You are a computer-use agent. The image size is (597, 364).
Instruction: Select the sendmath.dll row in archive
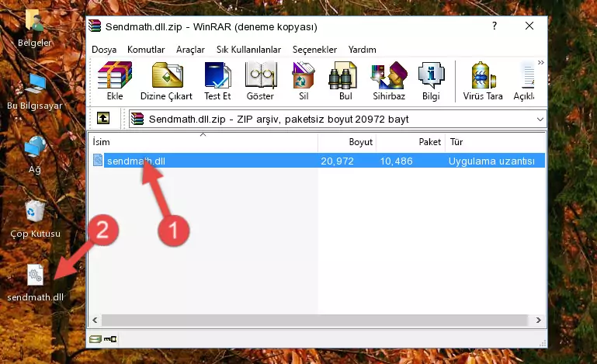pos(318,161)
